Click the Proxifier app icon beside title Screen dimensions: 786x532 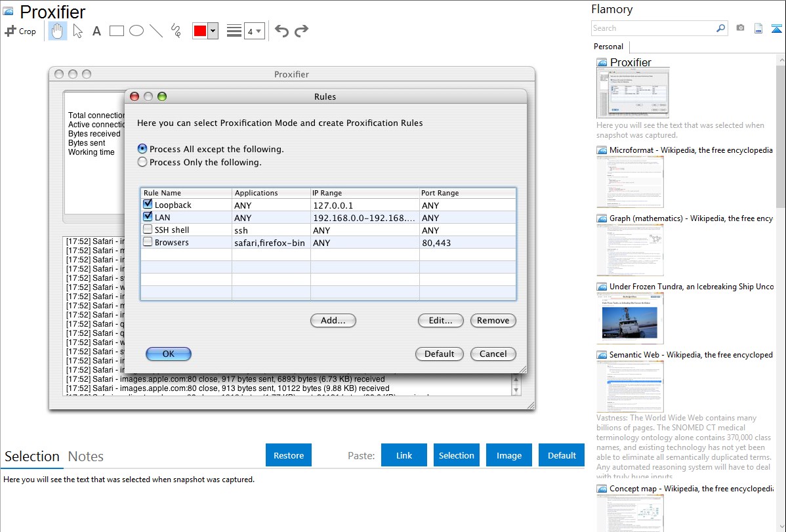tap(8, 11)
